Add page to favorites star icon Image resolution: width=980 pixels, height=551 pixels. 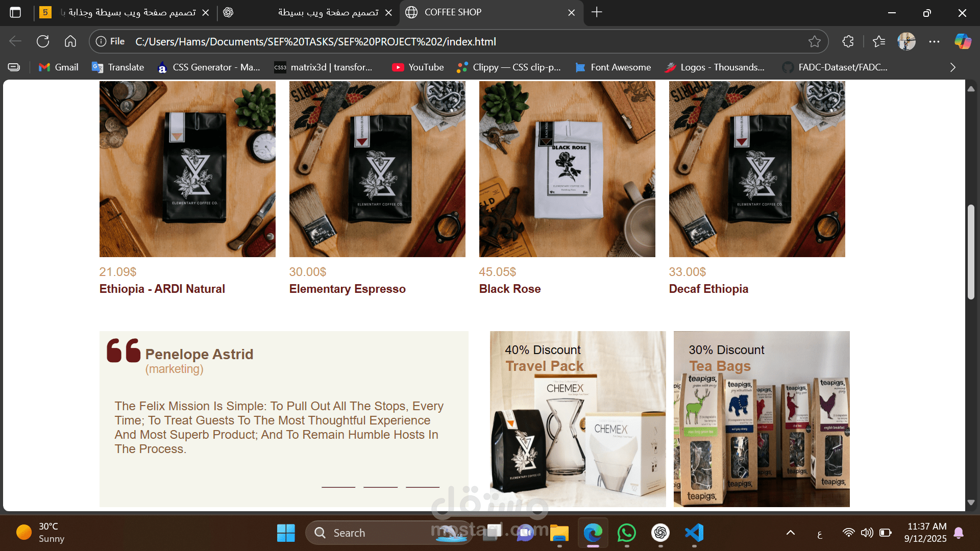pyautogui.click(x=815, y=41)
